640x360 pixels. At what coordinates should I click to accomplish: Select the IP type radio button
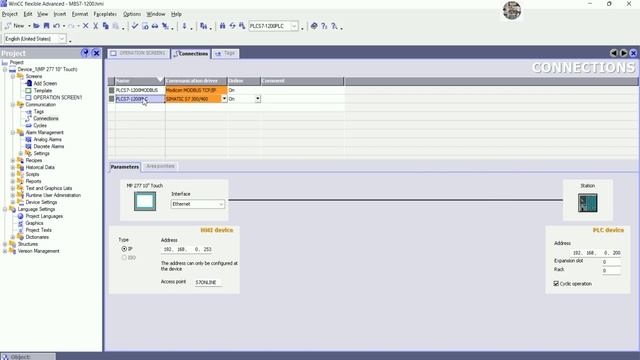point(124,249)
